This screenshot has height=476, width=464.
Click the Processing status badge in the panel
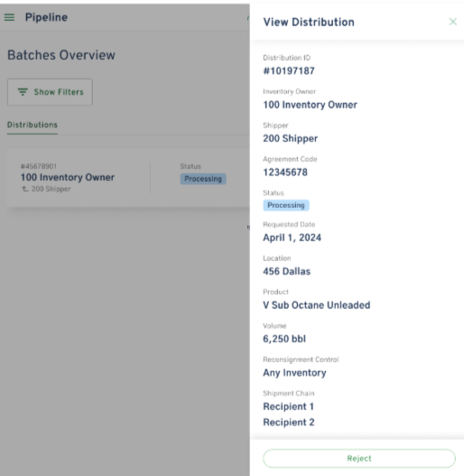coord(286,205)
